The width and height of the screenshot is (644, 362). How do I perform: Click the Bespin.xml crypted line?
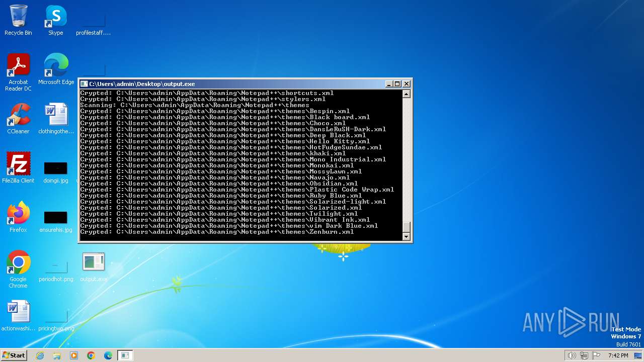point(215,111)
